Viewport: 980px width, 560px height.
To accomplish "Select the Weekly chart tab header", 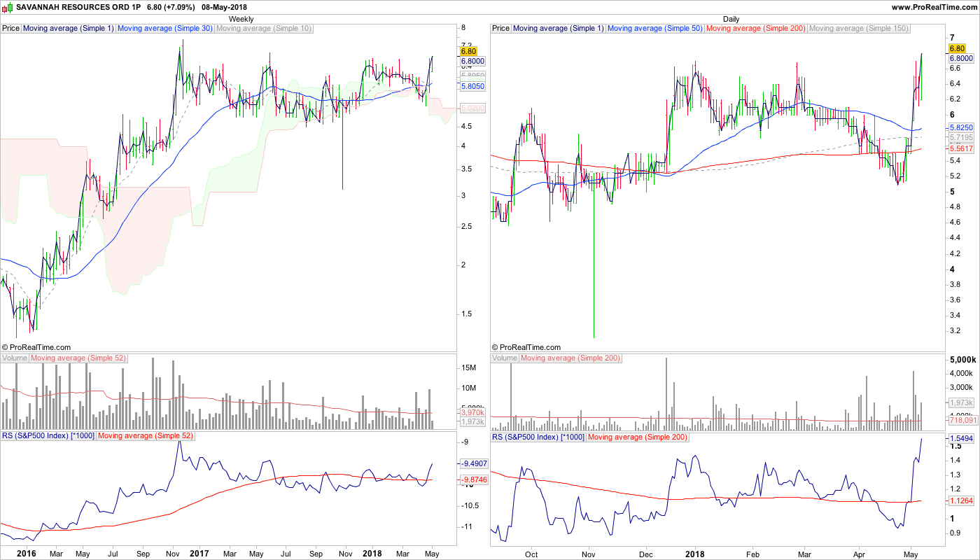I will pyautogui.click(x=241, y=19).
